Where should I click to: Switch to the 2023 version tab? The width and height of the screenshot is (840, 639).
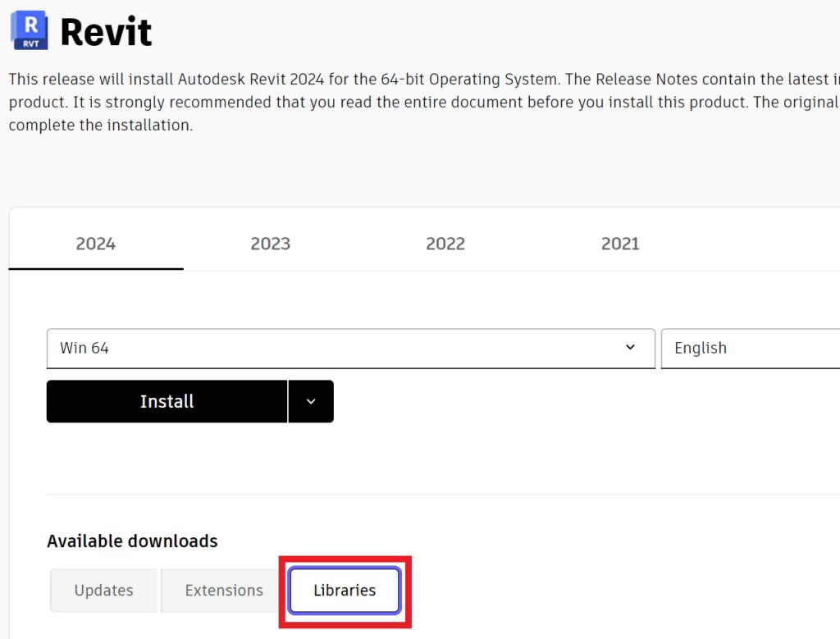tap(271, 244)
